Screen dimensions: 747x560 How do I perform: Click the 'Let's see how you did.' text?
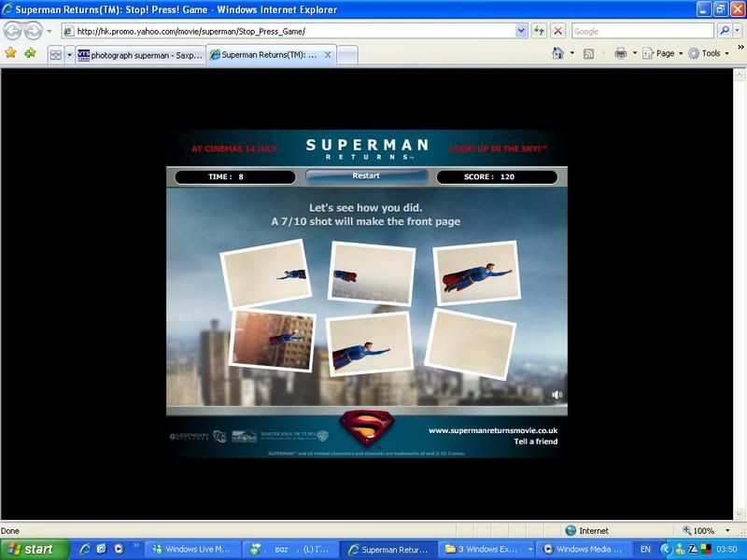pyautogui.click(x=366, y=207)
